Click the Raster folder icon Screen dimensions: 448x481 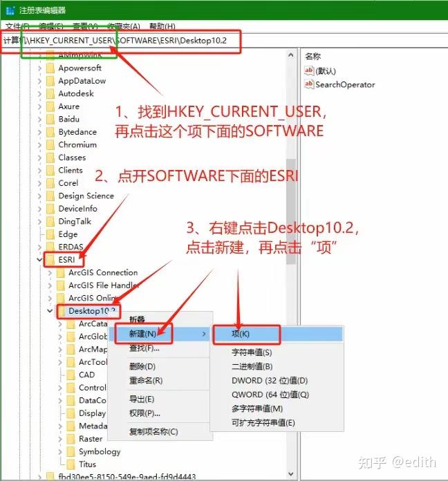click(x=71, y=439)
